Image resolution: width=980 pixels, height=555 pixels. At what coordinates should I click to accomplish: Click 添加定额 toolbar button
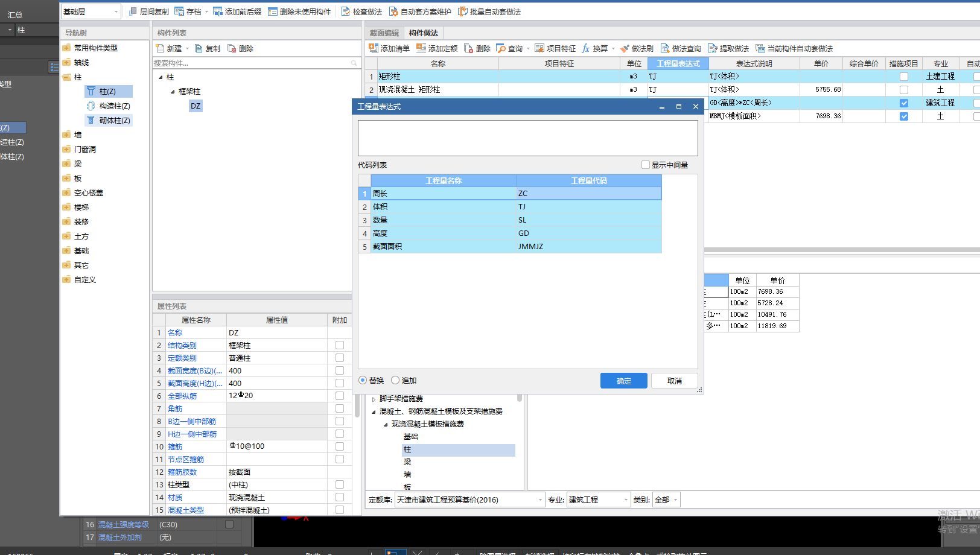pos(437,48)
